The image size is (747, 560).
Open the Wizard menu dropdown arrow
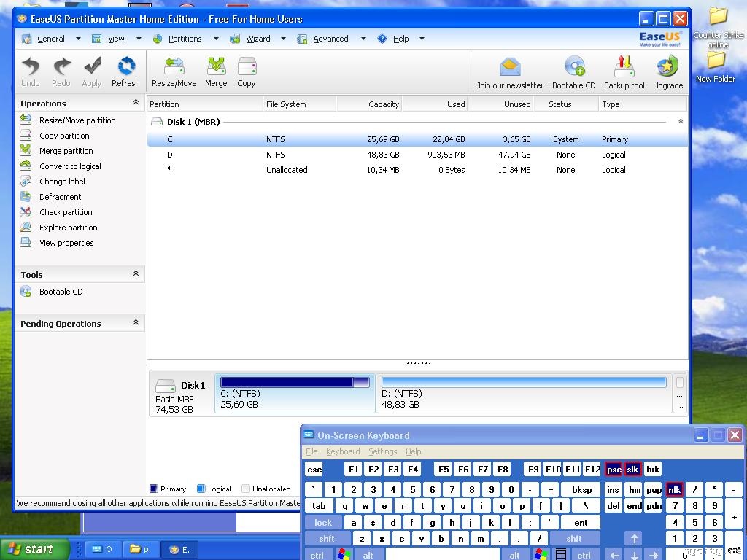[283, 39]
